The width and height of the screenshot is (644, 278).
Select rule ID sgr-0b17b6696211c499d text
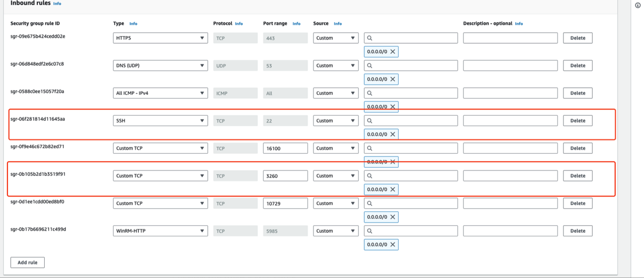38,229
